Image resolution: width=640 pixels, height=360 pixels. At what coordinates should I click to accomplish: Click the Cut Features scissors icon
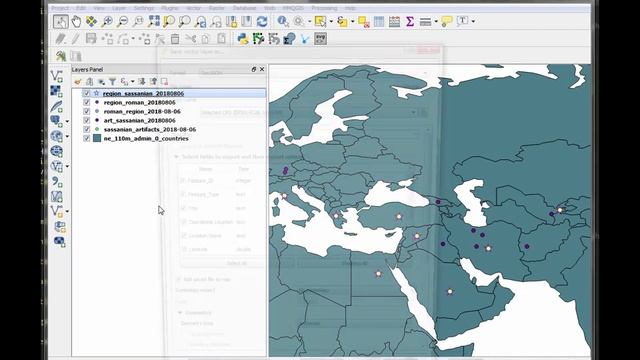click(x=191, y=39)
